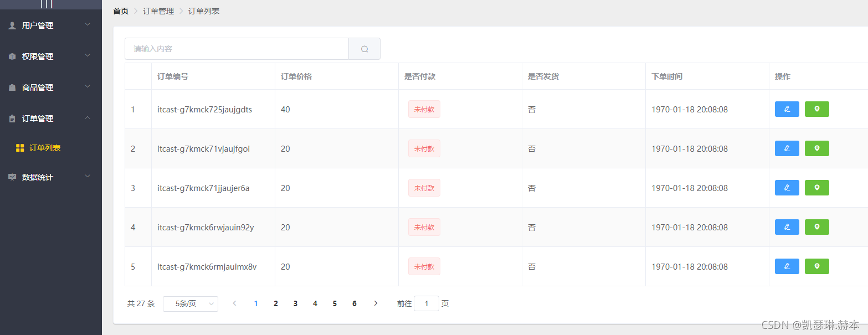Show location for order itcast-g7kmck6rwjauin92y

(x=816, y=227)
